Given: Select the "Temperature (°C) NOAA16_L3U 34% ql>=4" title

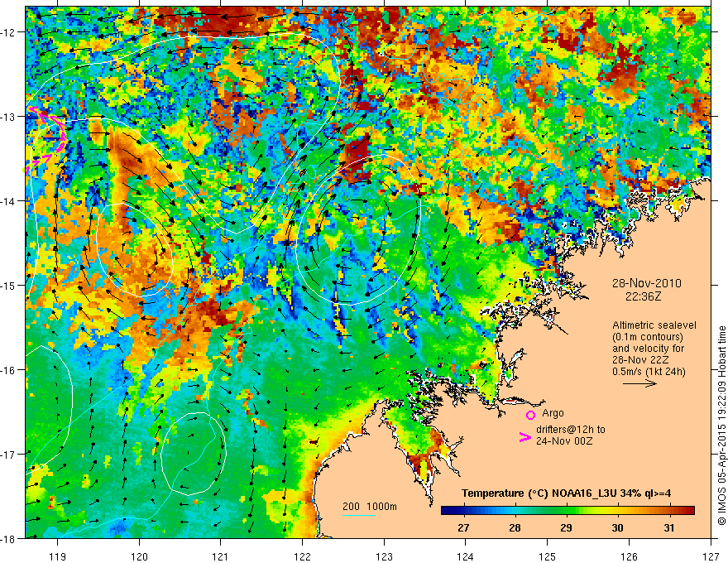Looking at the screenshot, I should (566, 493).
